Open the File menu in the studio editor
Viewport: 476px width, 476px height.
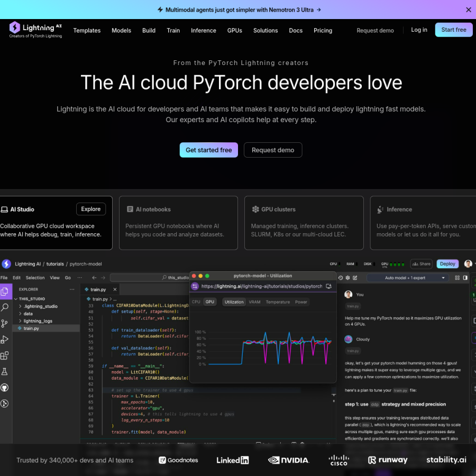[x=4, y=278]
